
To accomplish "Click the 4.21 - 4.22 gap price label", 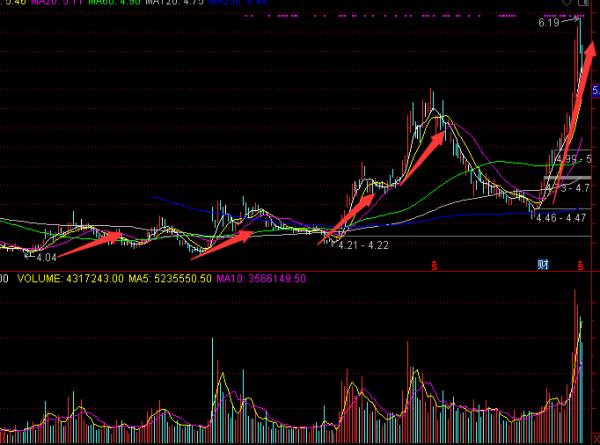I will 363,245.
